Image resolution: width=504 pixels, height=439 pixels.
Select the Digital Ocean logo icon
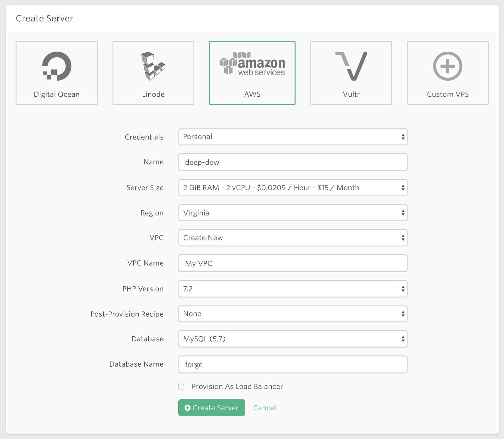[x=57, y=66]
